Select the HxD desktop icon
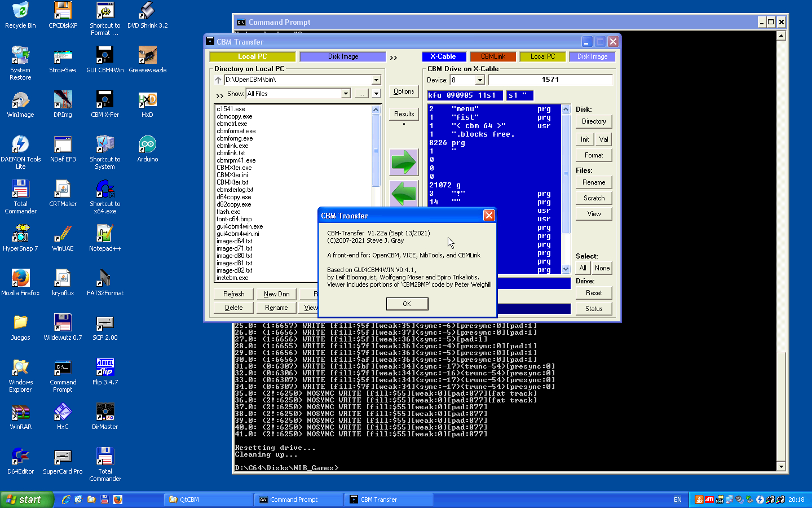812x508 pixels. (147, 104)
